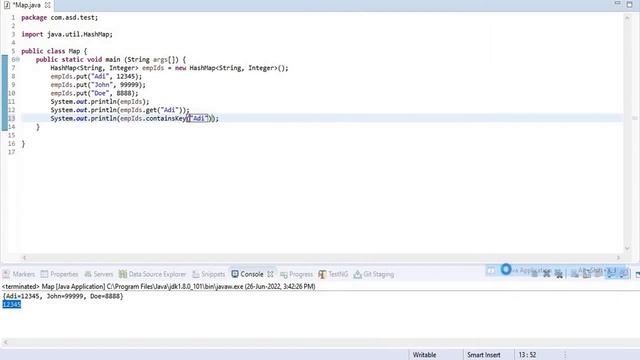Activate the Console tab
This screenshot has width=640, height=360.
coord(252,274)
